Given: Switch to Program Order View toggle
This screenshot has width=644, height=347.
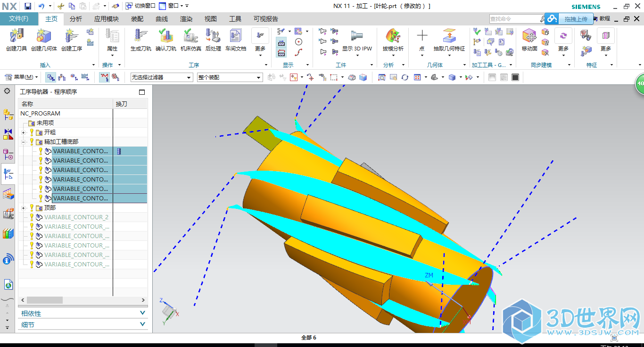Looking at the screenshot, I should coord(50,77).
